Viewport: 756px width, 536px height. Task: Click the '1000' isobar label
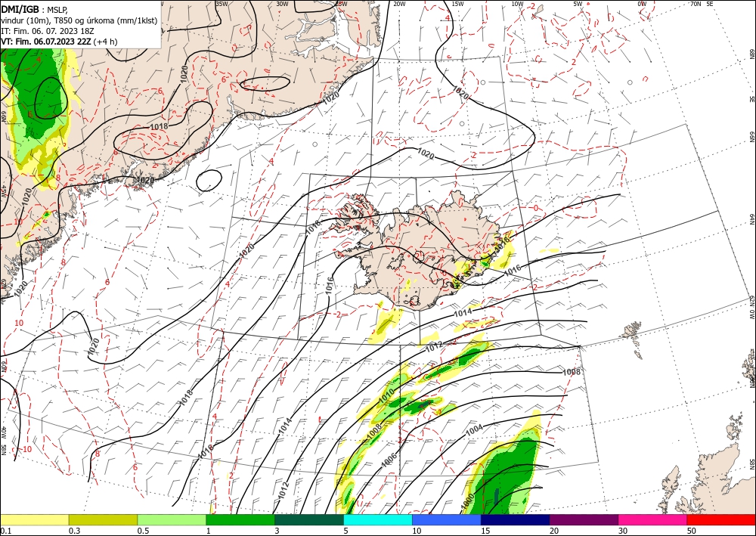click(467, 502)
